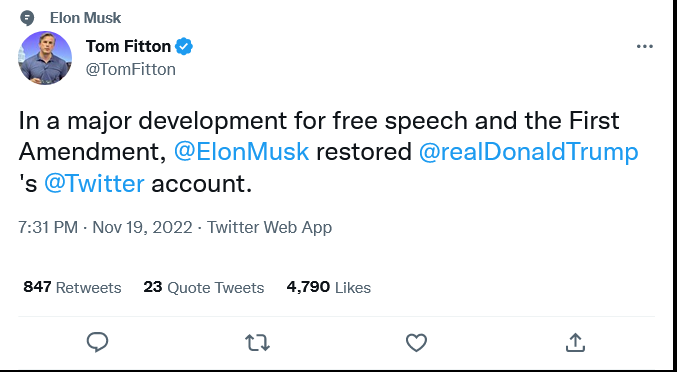677x372 pixels.
Task: Click the tweet text about free speech
Action: (x=328, y=152)
